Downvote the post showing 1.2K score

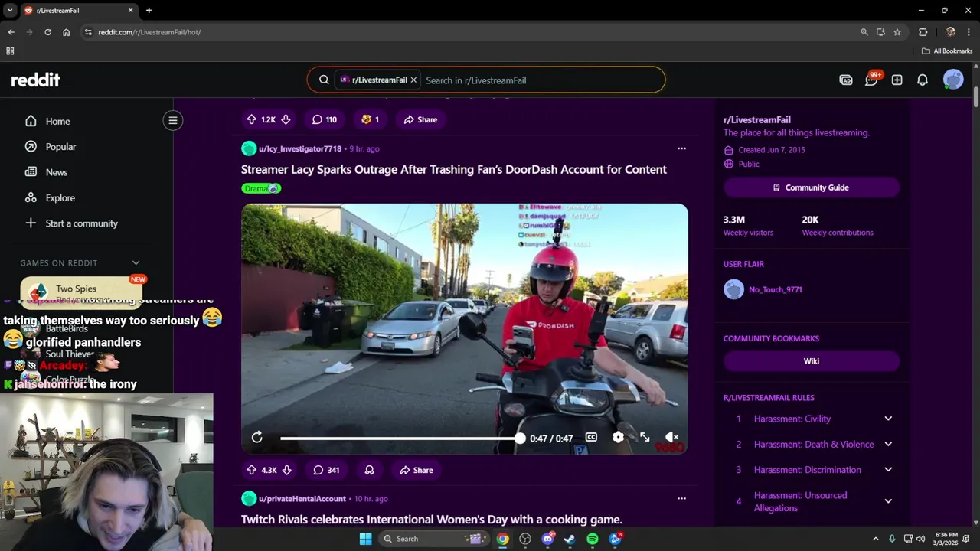click(286, 119)
